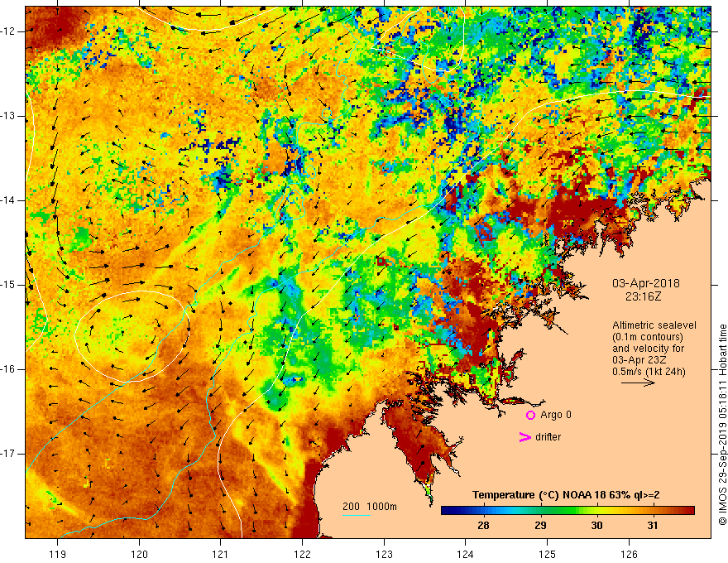The height and width of the screenshot is (563, 728).
Task: Click the latitude -16 axis label
Action: point(8,369)
